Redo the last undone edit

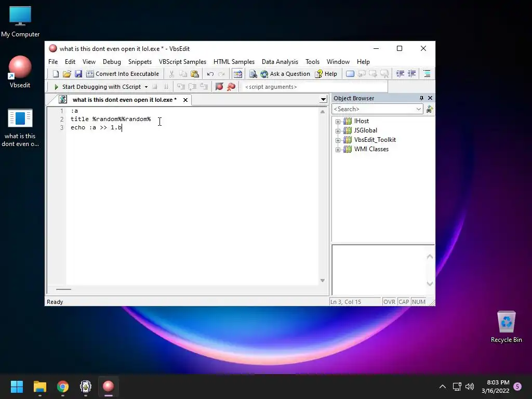(x=221, y=74)
